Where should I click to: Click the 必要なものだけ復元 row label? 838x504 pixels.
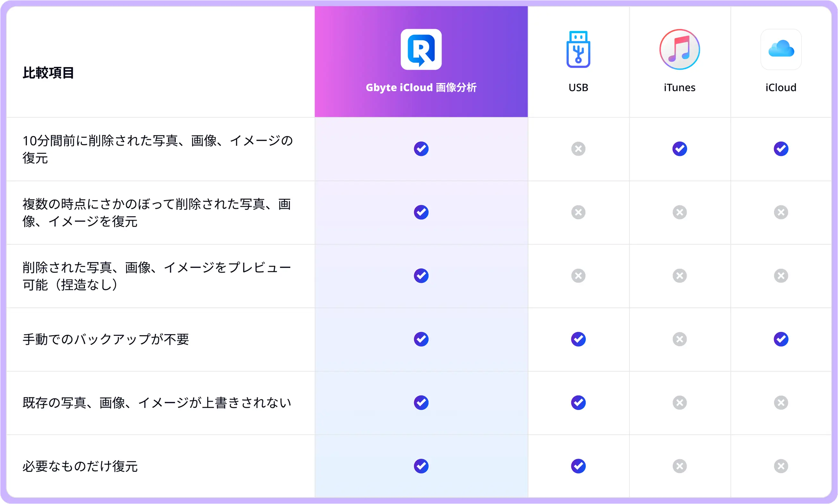coord(80,466)
